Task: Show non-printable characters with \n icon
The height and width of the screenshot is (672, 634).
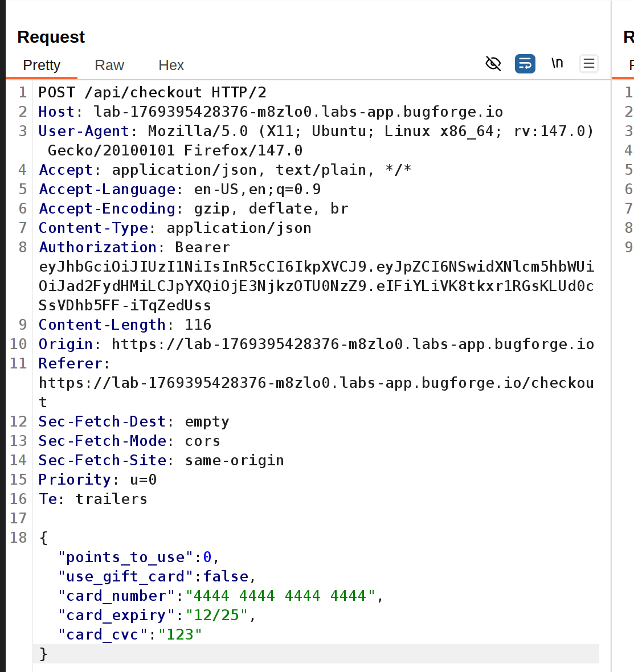Action: [557, 63]
